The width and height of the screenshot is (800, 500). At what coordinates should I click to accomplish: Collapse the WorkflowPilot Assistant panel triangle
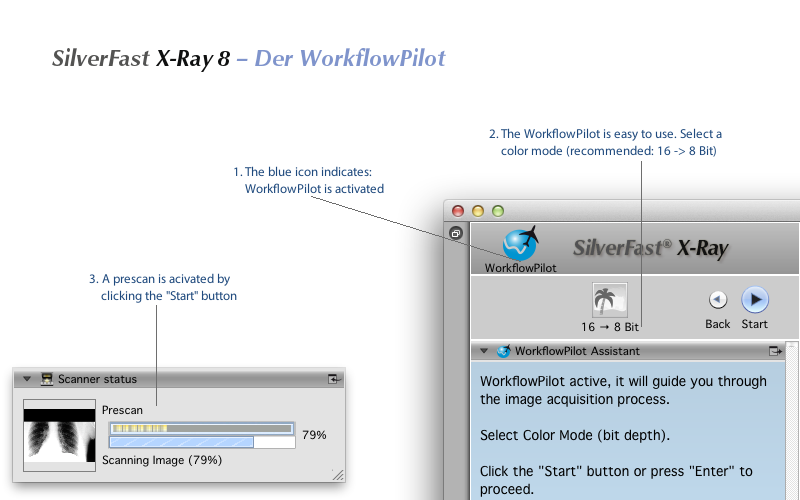click(x=484, y=351)
